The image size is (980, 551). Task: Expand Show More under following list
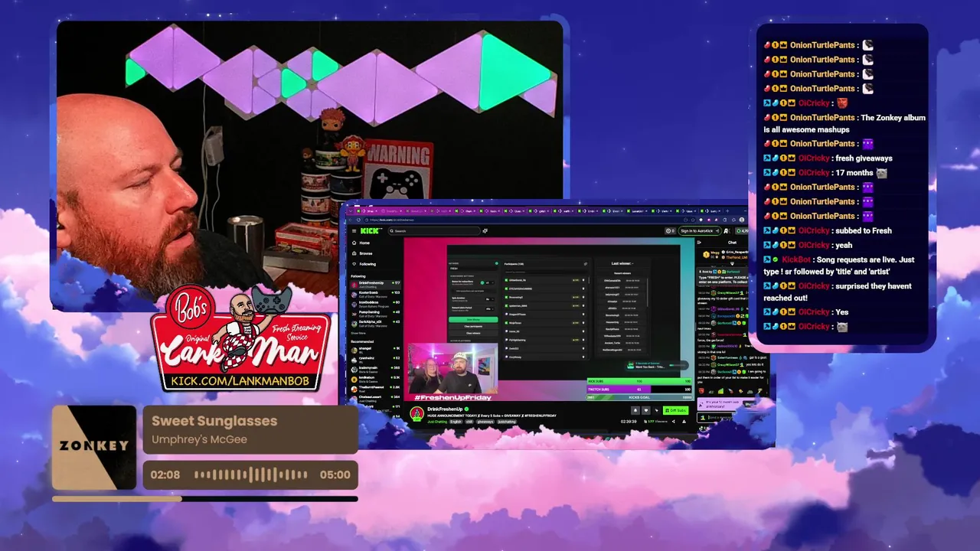coord(358,333)
